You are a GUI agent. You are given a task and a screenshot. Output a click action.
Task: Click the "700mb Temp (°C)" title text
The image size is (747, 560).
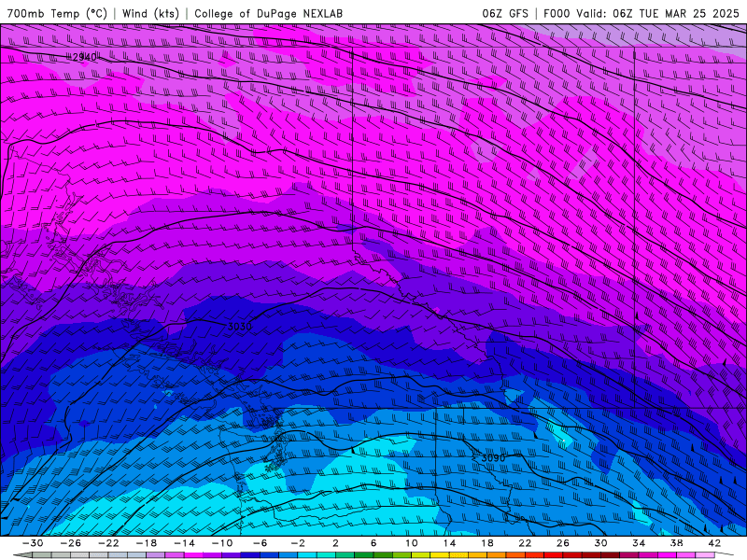pyautogui.click(x=57, y=13)
